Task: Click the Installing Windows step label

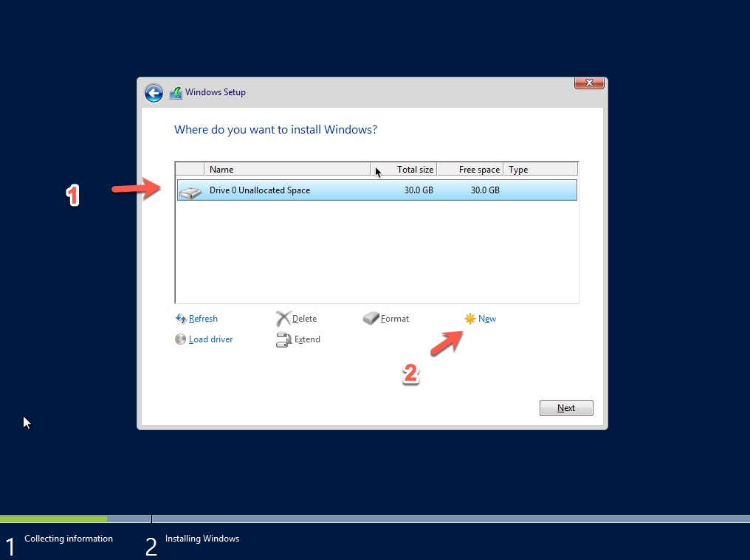Action: click(202, 539)
